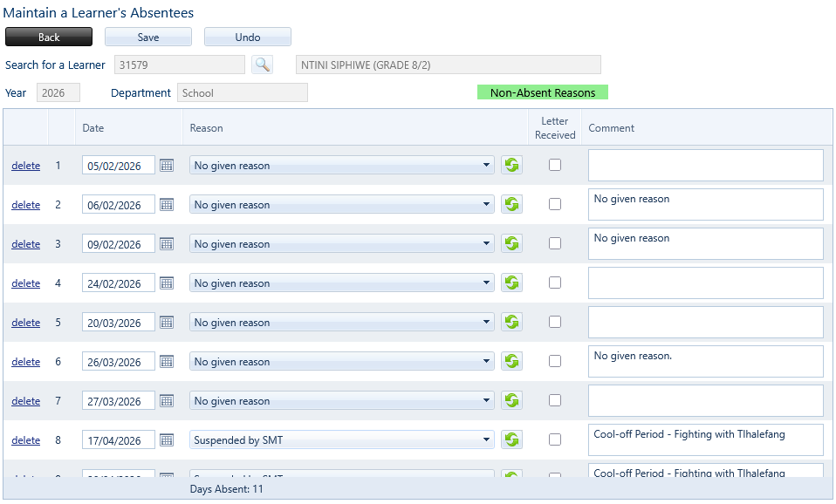Click the Department field showing School

(x=243, y=92)
